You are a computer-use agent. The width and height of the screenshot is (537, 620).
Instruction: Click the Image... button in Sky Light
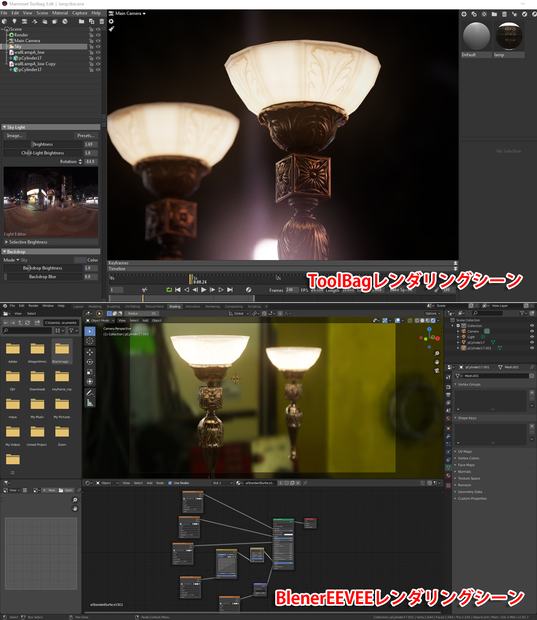click(15, 136)
